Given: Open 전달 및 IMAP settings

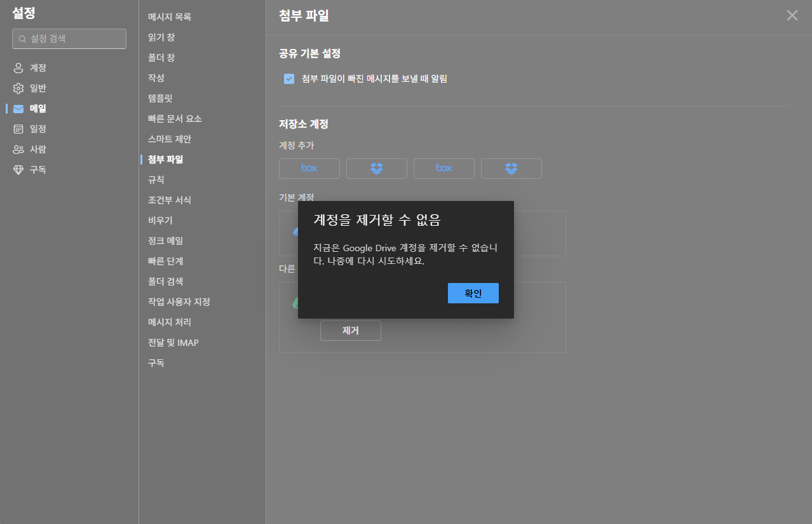Looking at the screenshot, I should coord(173,342).
